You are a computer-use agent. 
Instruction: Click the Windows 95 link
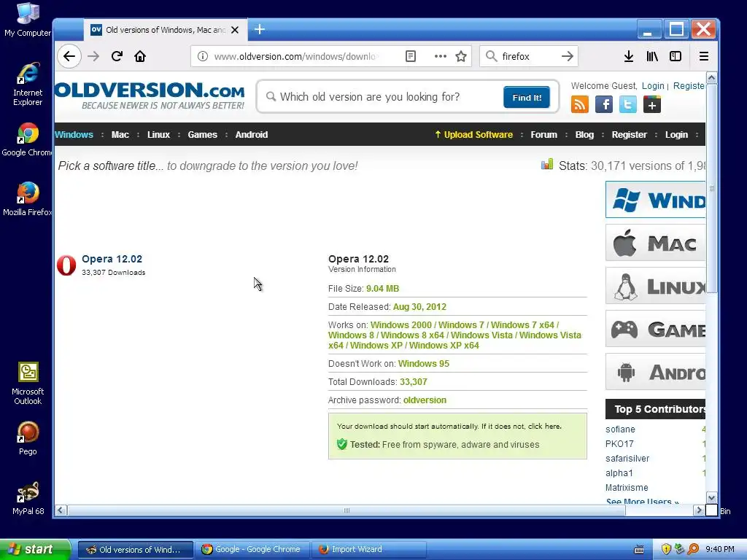coord(424,364)
